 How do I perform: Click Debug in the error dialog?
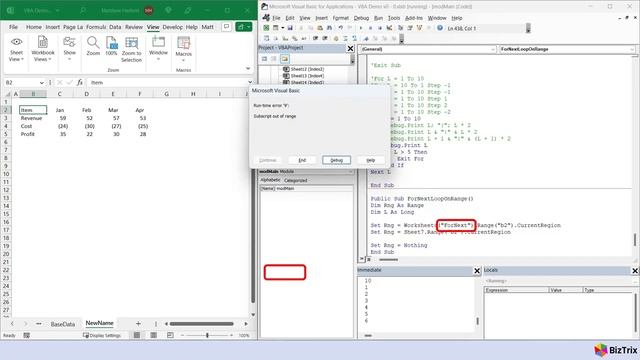click(x=336, y=160)
